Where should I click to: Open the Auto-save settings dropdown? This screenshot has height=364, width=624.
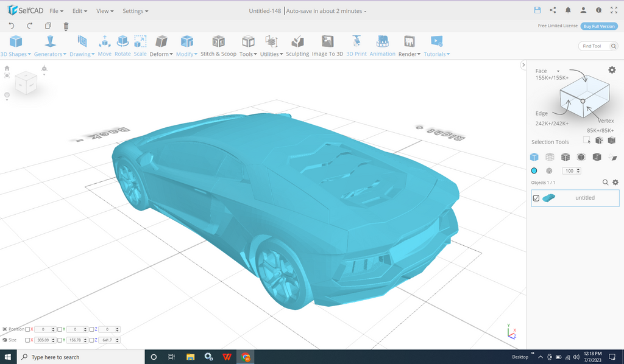click(326, 10)
